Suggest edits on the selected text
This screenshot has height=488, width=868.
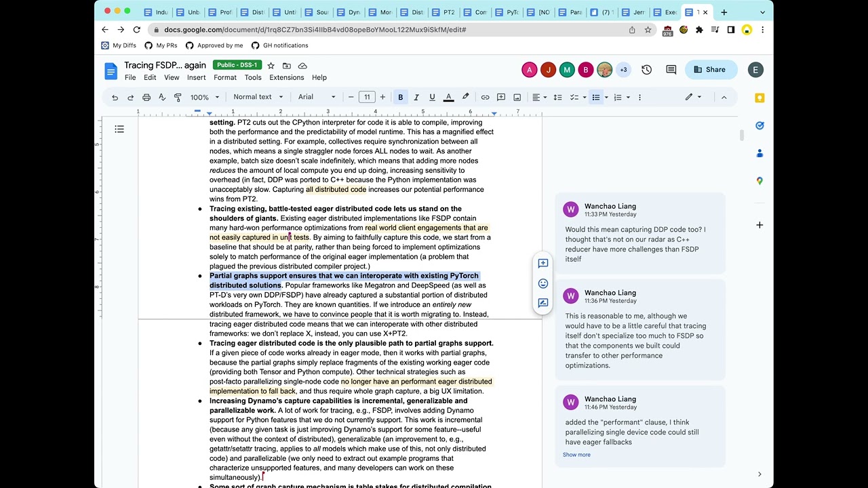tap(543, 303)
